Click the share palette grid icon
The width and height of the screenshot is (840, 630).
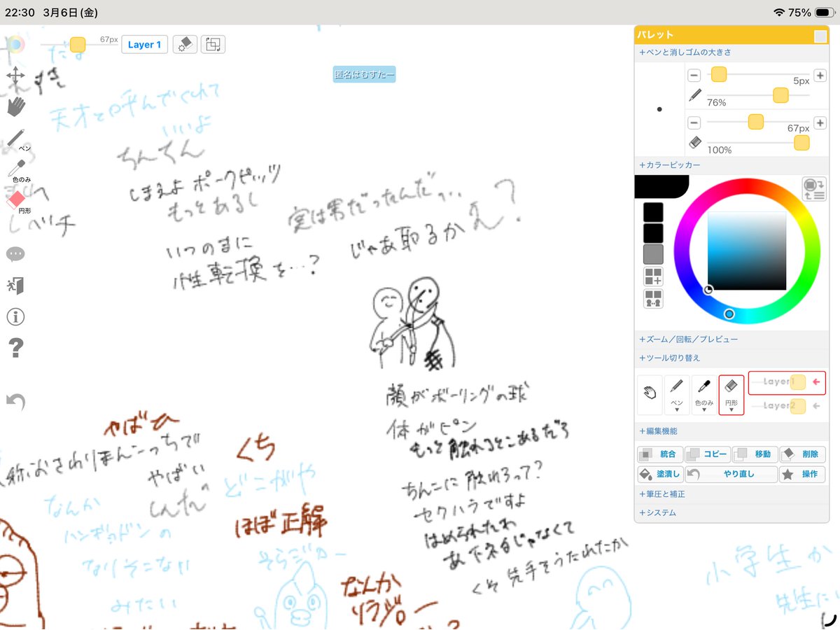(x=653, y=299)
